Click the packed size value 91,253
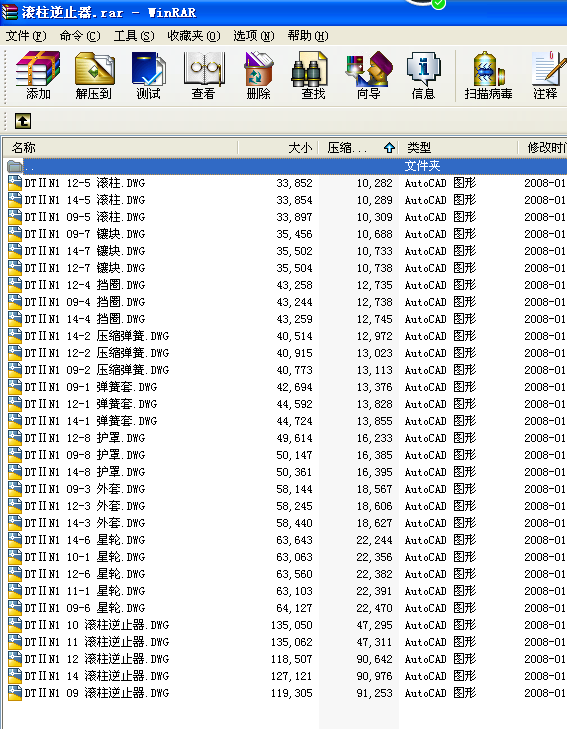This screenshot has width=567, height=729. [x=374, y=693]
